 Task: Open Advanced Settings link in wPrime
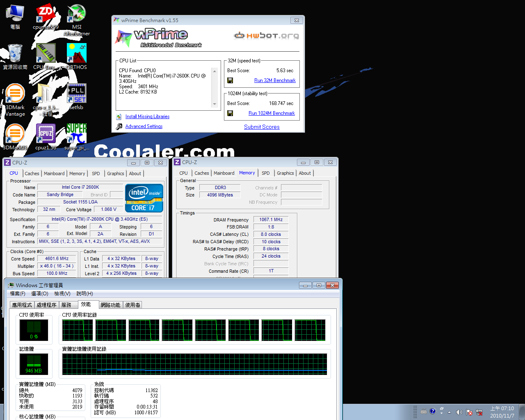[144, 126]
